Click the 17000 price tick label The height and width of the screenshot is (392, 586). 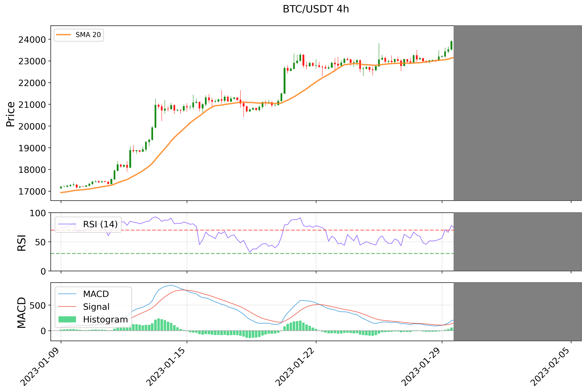tap(32, 191)
